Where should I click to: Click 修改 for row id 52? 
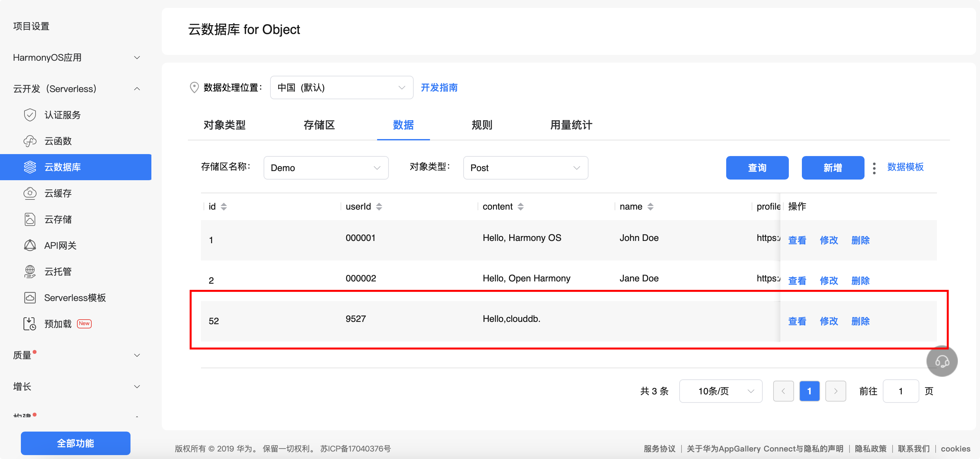(829, 321)
